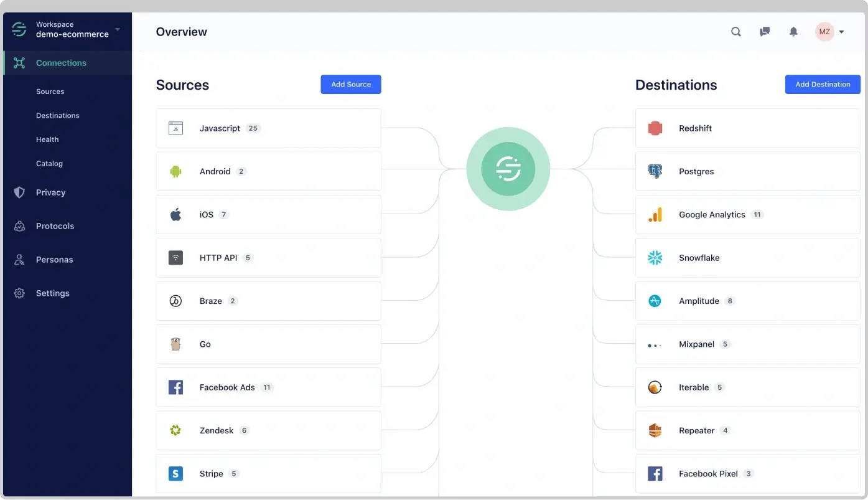Open the Health sub-menu link

[47, 139]
